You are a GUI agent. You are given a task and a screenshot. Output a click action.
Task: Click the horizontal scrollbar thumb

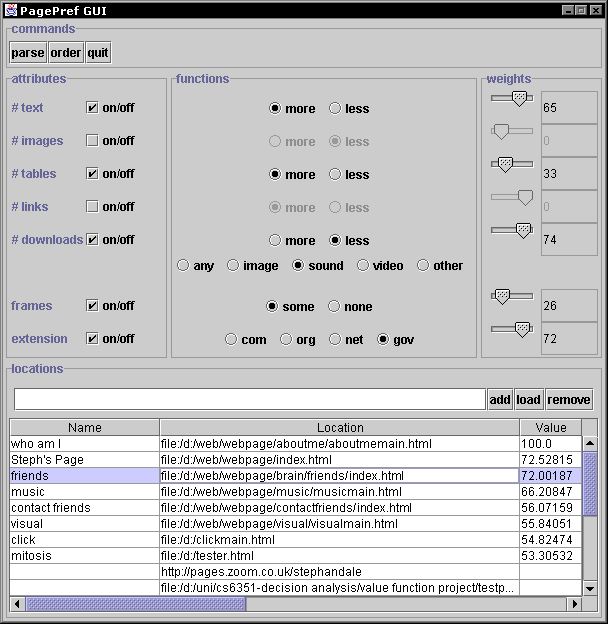click(x=136, y=604)
